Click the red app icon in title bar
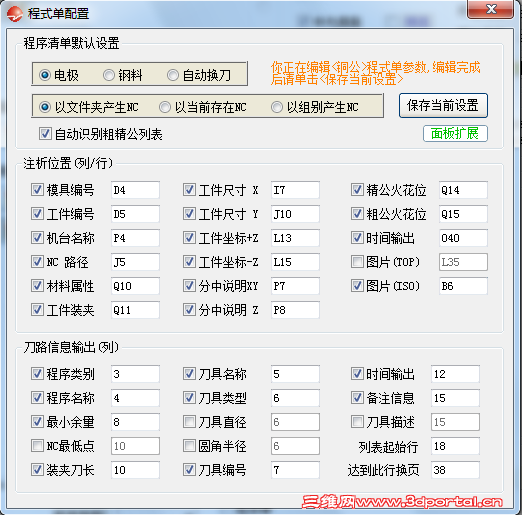Screen dimensions: 522x515 click(14, 14)
